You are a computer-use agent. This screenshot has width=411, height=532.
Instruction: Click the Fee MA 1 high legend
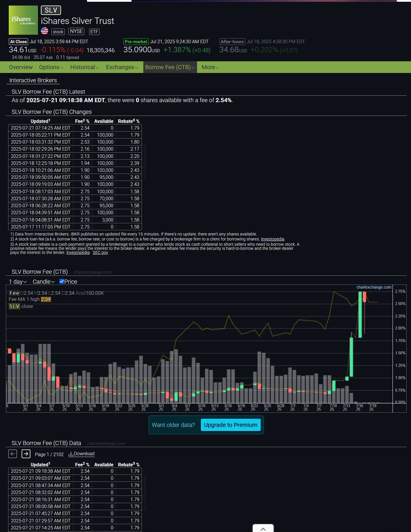pyautogui.click(x=30, y=300)
